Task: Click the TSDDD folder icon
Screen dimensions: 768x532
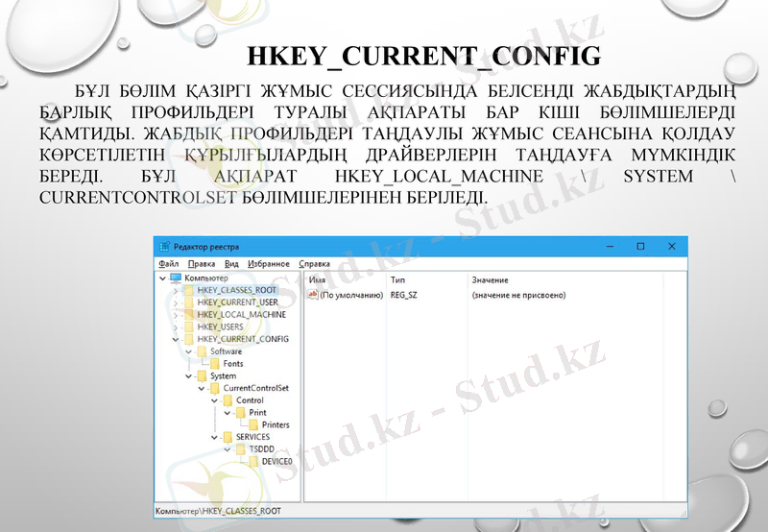Action: 241,449
